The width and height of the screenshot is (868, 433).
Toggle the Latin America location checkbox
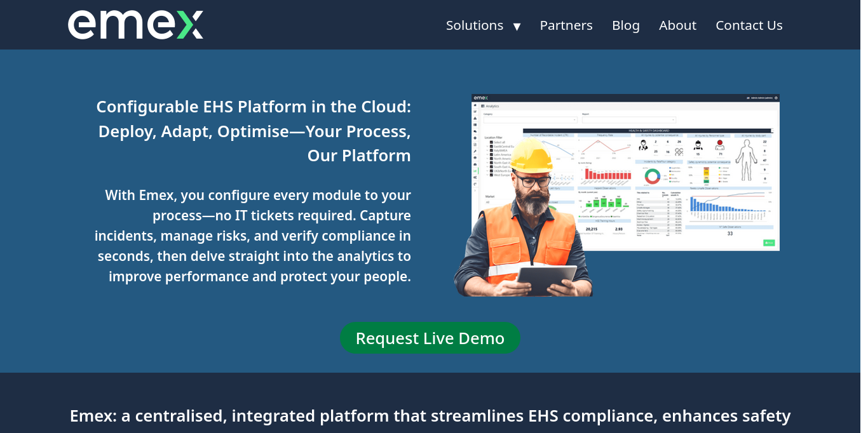[x=491, y=154]
